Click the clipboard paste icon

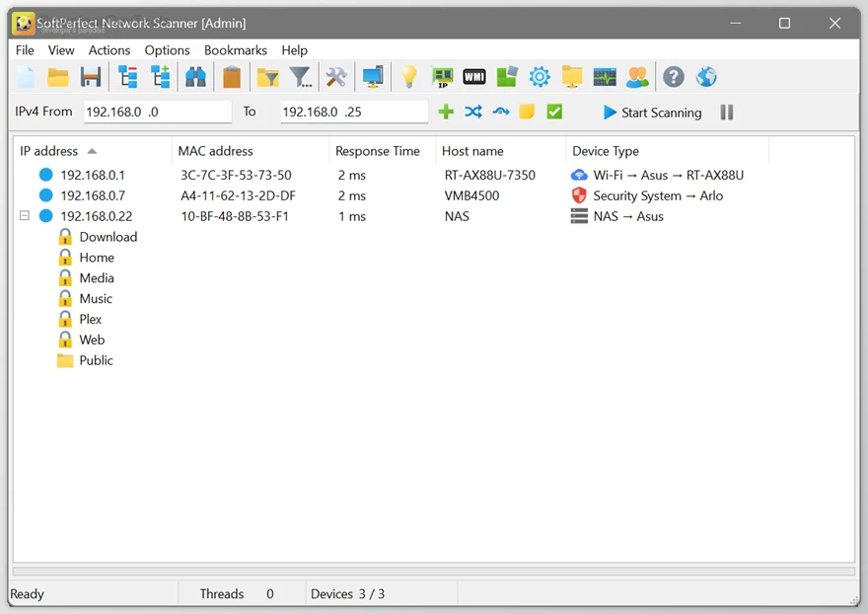(x=232, y=77)
